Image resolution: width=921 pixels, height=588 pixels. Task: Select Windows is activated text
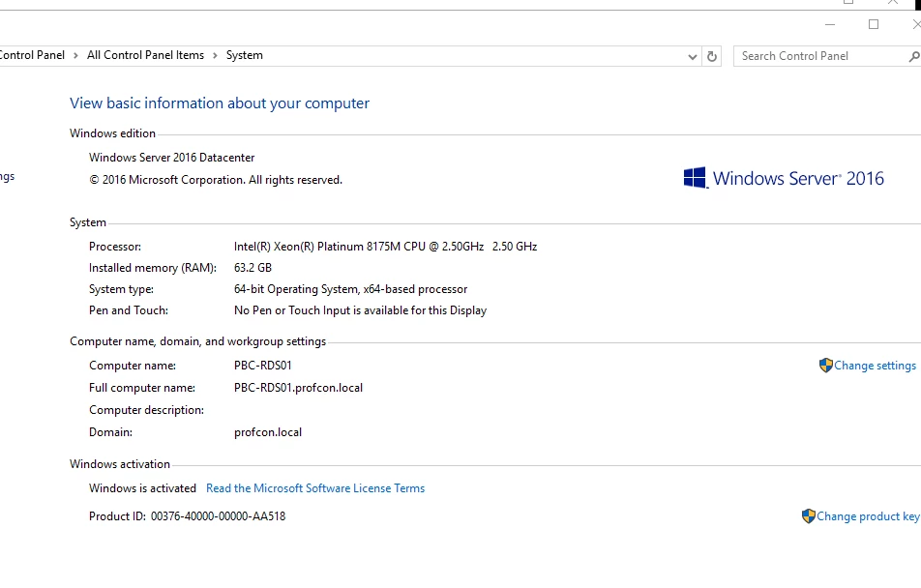142,488
